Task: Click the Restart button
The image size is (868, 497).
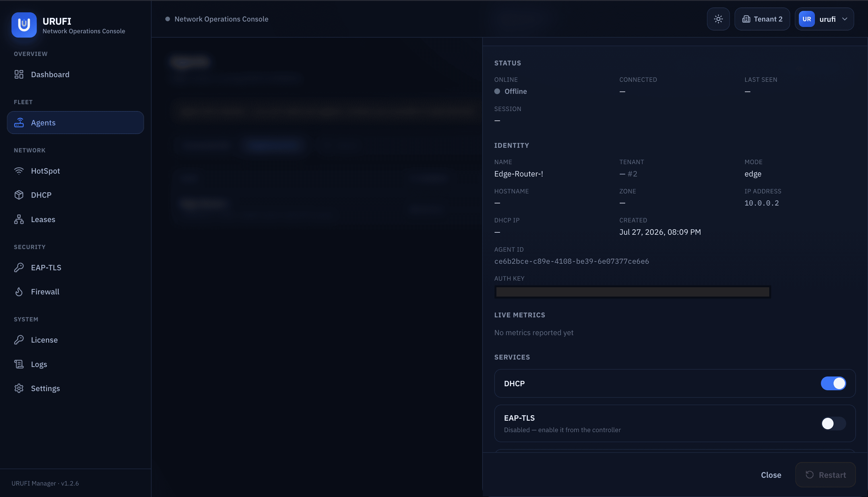Action: point(825,475)
